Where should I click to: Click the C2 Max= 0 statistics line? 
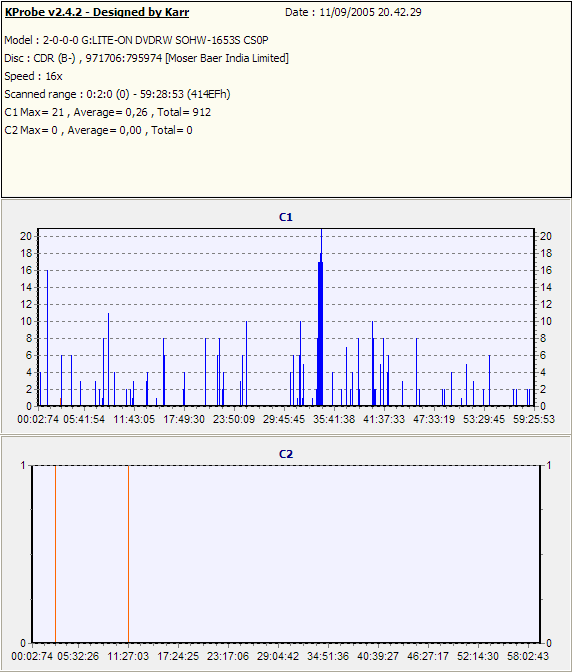click(99, 130)
